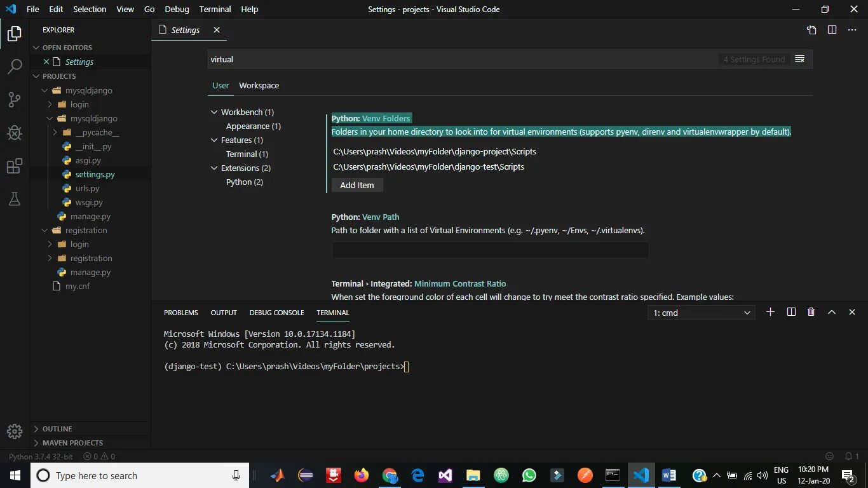Open the Source Control view

point(14,99)
